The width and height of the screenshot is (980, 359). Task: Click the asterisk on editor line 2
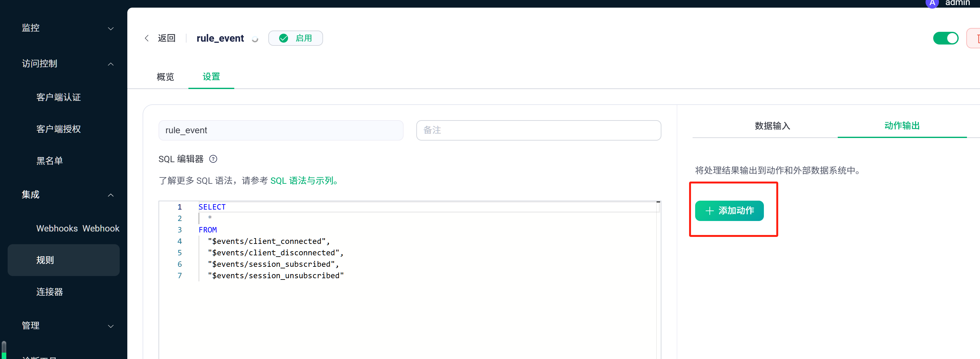tap(210, 218)
